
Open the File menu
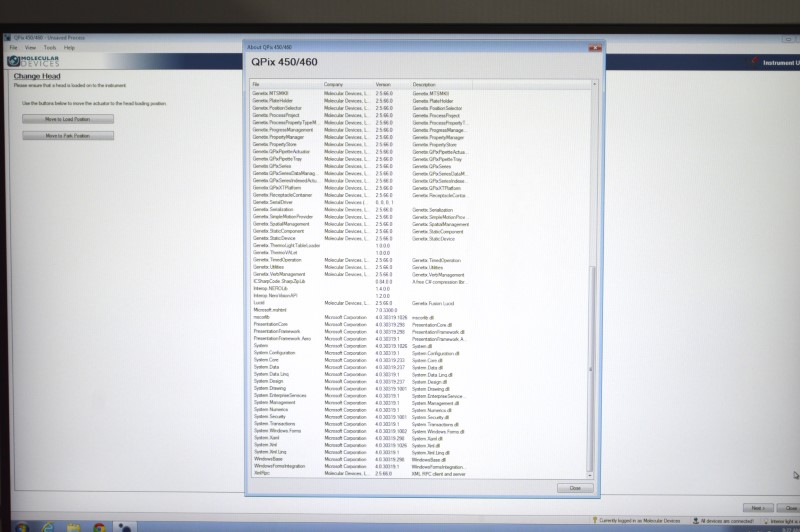click(x=13, y=47)
